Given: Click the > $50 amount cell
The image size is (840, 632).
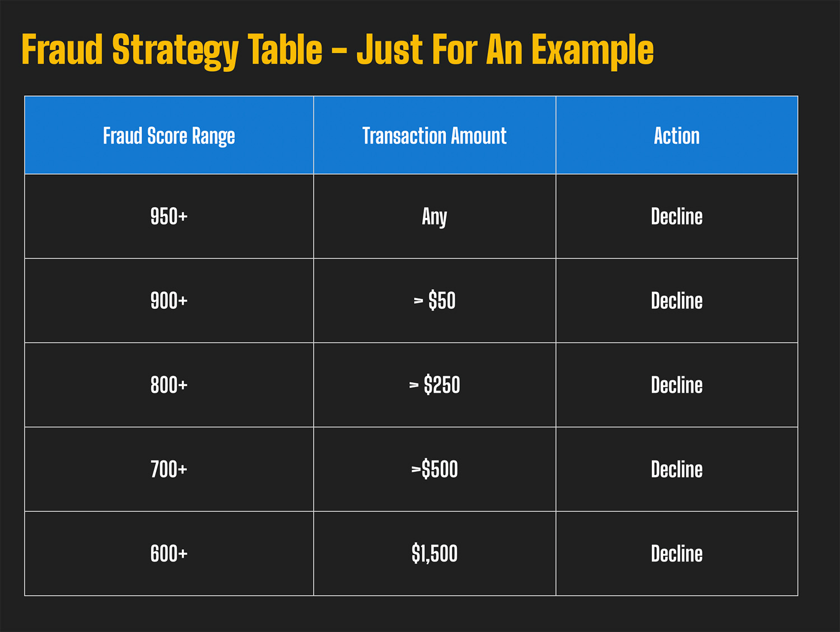Looking at the screenshot, I should (x=434, y=301).
